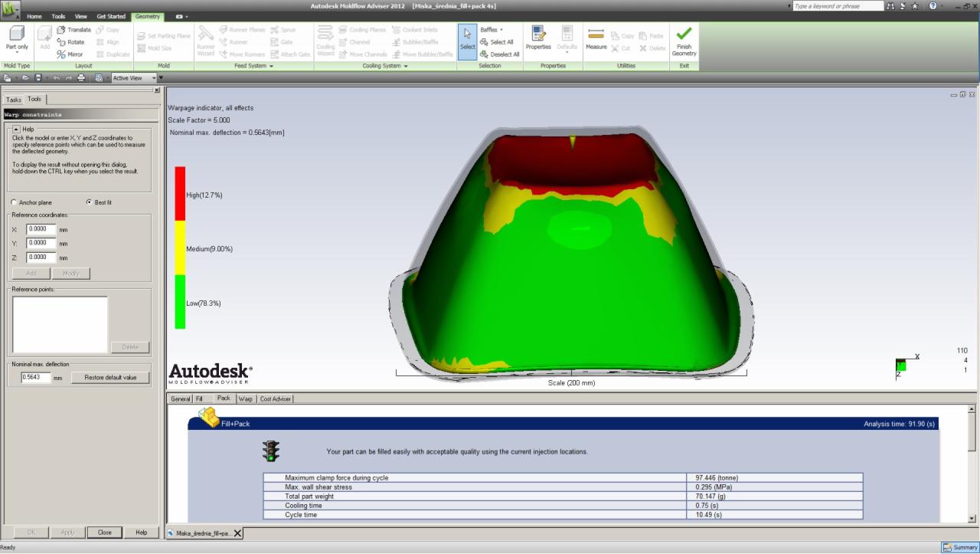
Task: Open the Tools ribbon tab
Action: coord(58,16)
